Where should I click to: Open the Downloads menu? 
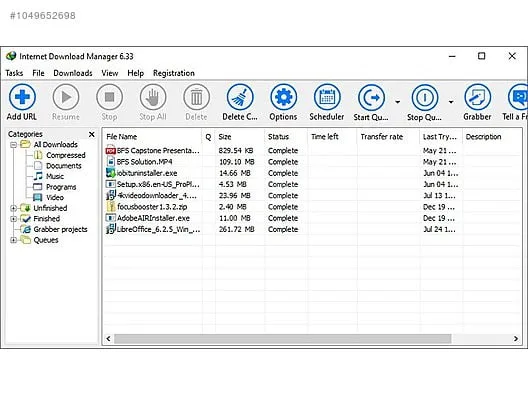coord(73,73)
